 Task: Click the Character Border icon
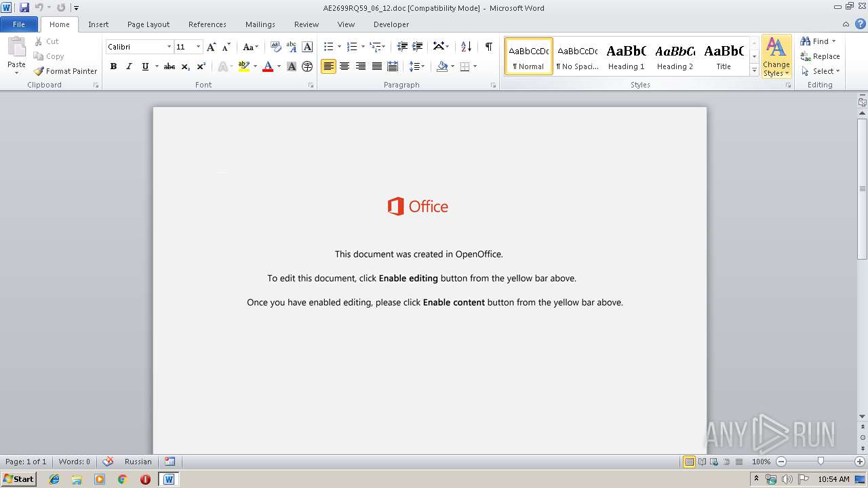coord(307,47)
